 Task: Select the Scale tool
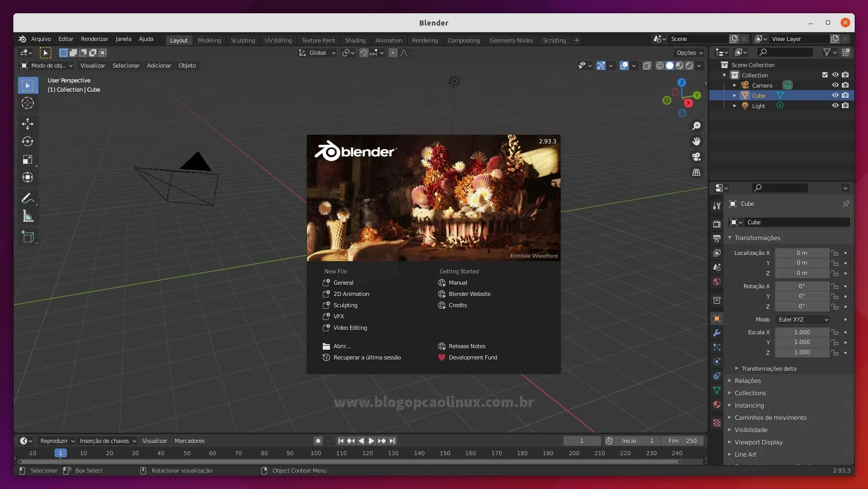tap(28, 159)
